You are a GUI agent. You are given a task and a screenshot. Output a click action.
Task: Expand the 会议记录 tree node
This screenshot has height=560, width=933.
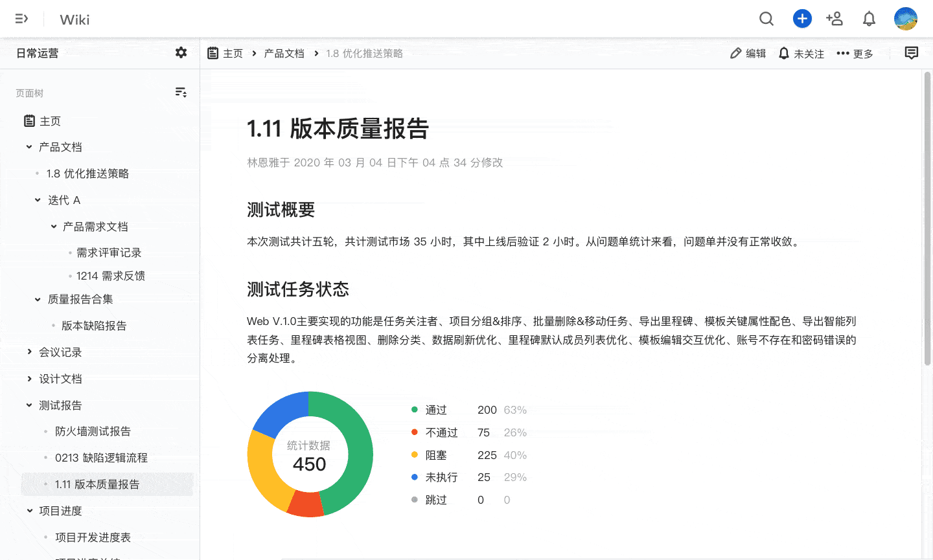tap(29, 352)
